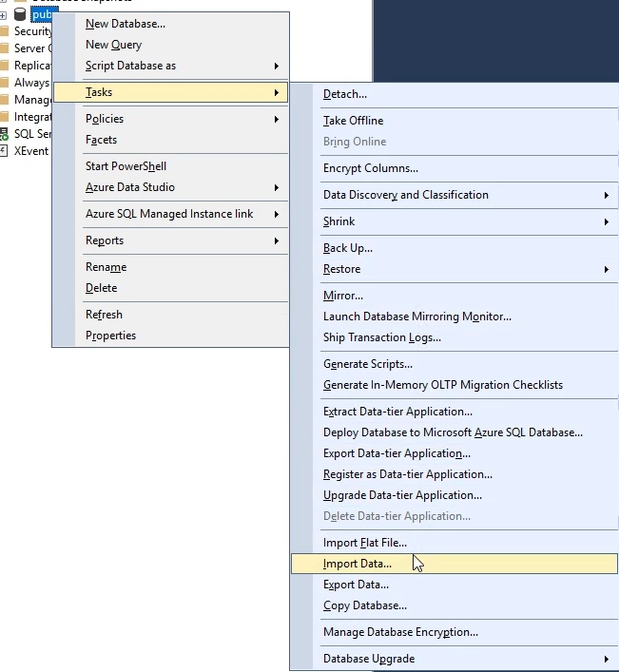Choose Extract Data-tier Application...
This screenshot has width=619, height=672.
(397, 412)
